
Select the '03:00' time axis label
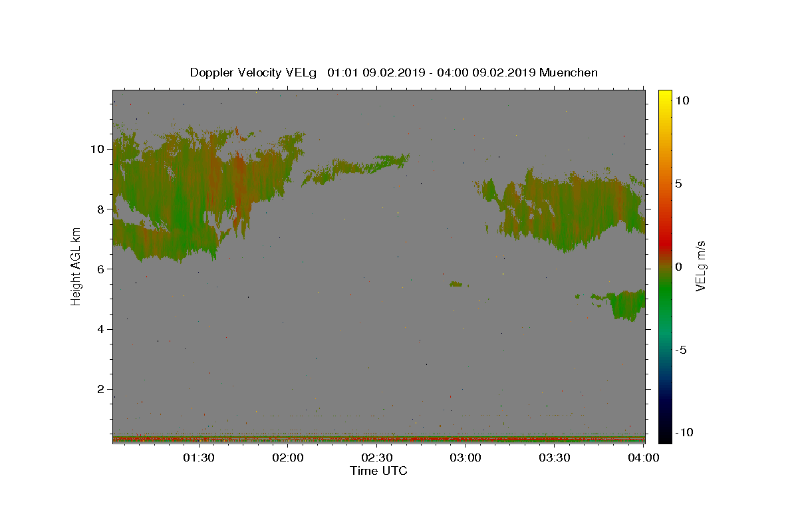pyautogui.click(x=465, y=458)
